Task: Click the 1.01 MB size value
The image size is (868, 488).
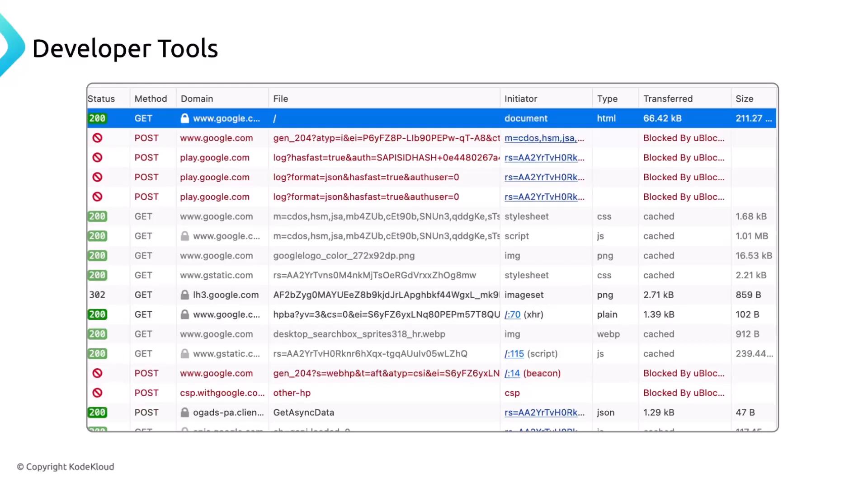Action: [x=751, y=236]
